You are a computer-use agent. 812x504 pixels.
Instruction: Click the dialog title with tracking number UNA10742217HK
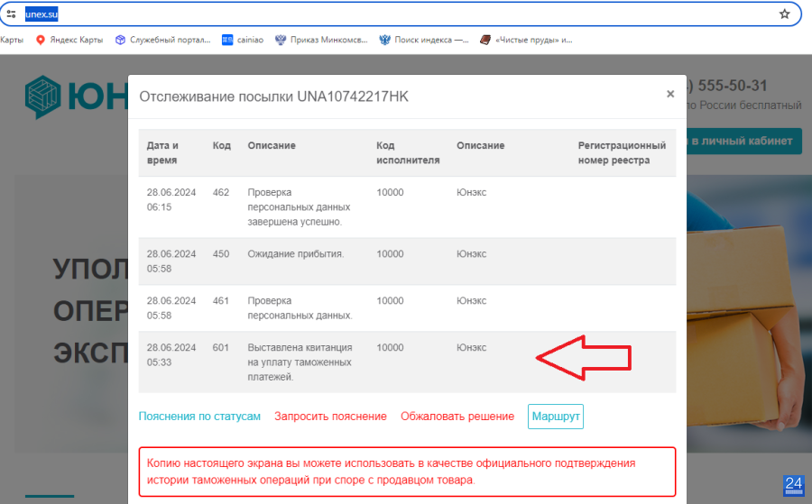(274, 96)
